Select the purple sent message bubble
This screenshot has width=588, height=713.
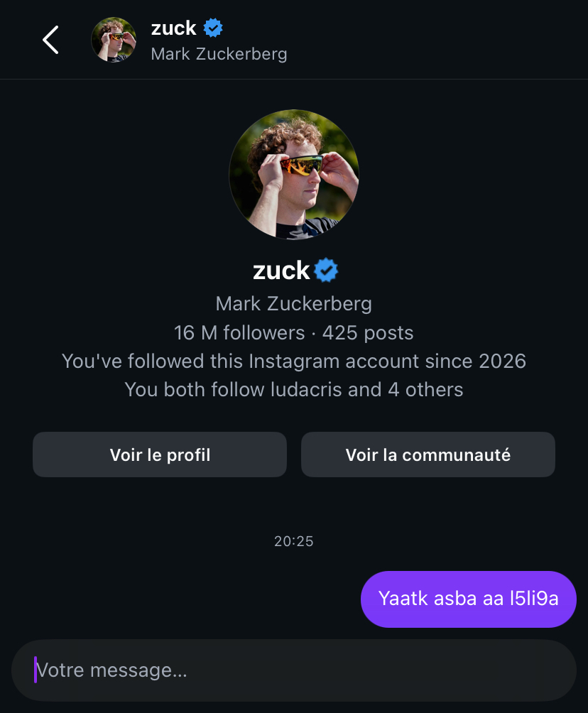click(x=468, y=599)
